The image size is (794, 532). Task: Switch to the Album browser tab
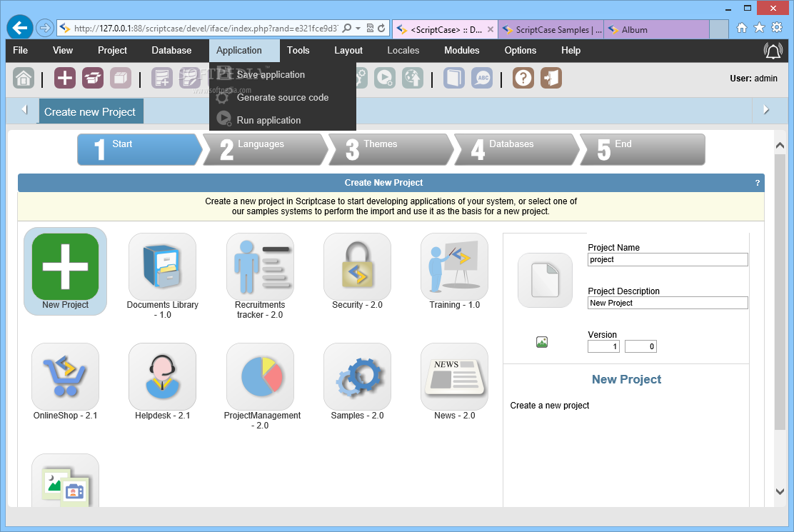[x=658, y=30]
